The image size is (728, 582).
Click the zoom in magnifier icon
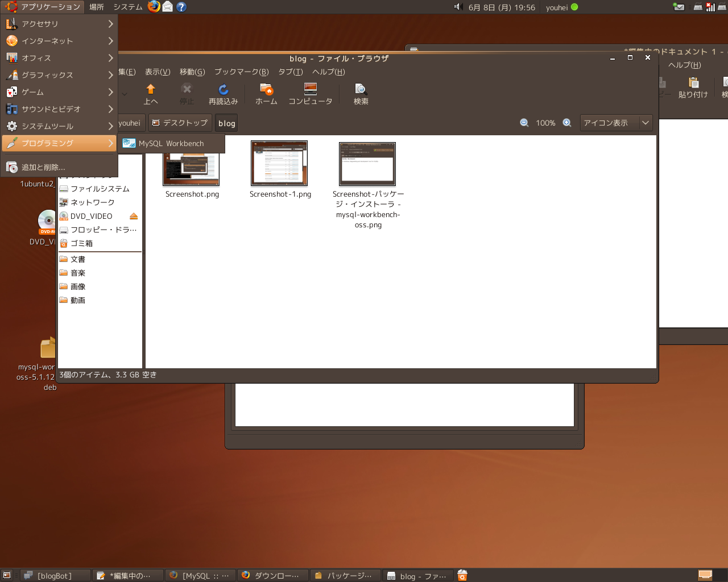(x=567, y=123)
